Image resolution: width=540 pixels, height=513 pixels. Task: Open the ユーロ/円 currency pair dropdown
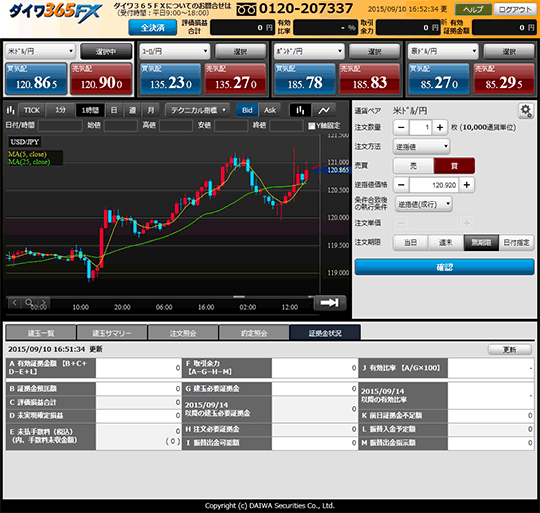pyautogui.click(x=175, y=51)
